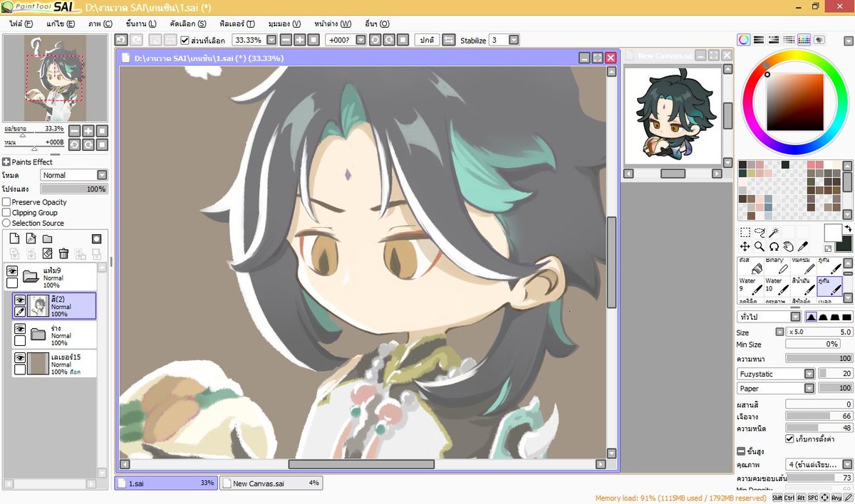Select the Eyedropper color picker tool
This screenshot has width=855, height=504.
pos(802,246)
